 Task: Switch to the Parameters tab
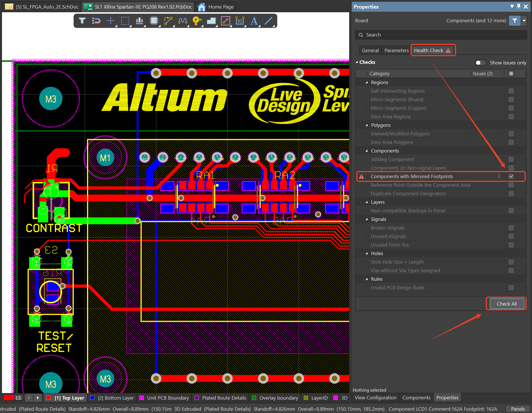click(397, 50)
